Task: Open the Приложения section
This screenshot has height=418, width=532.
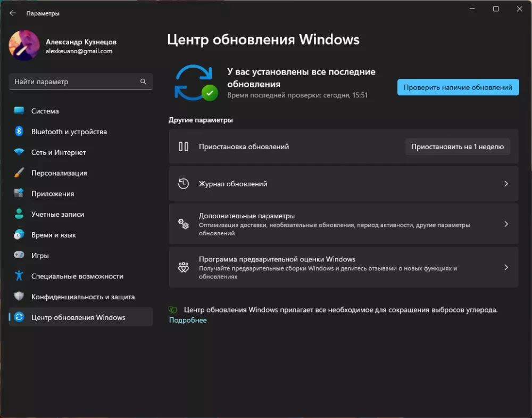Action: pyautogui.click(x=53, y=194)
